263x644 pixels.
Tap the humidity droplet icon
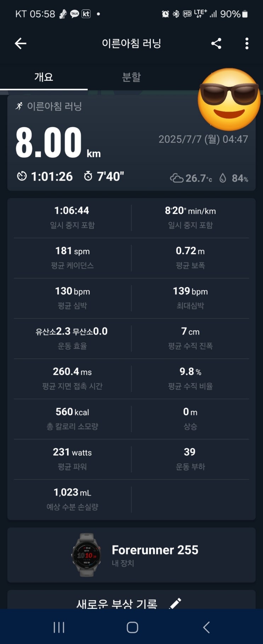pos(223,178)
